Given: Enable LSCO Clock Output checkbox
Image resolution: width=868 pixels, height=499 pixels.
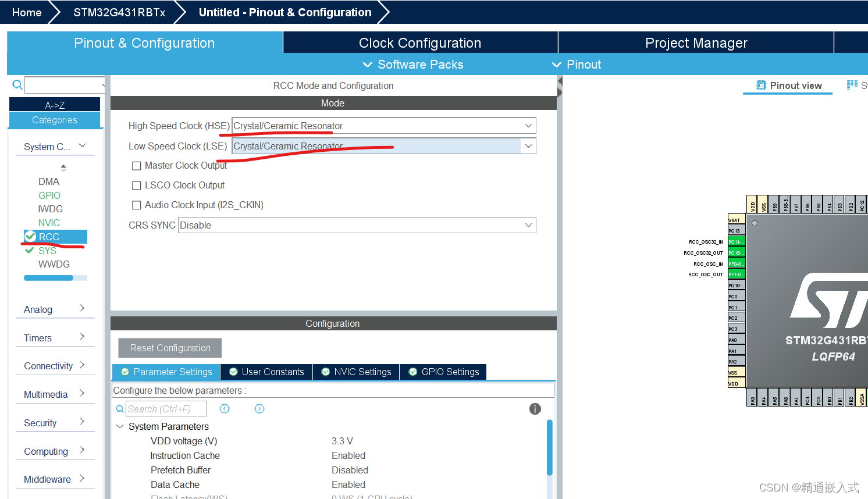Looking at the screenshot, I should coord(137,186).
